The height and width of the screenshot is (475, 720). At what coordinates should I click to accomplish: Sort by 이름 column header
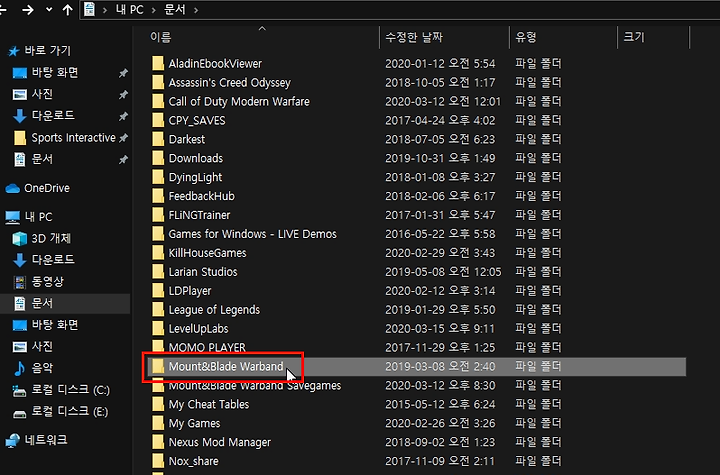(x=161, y=37)
